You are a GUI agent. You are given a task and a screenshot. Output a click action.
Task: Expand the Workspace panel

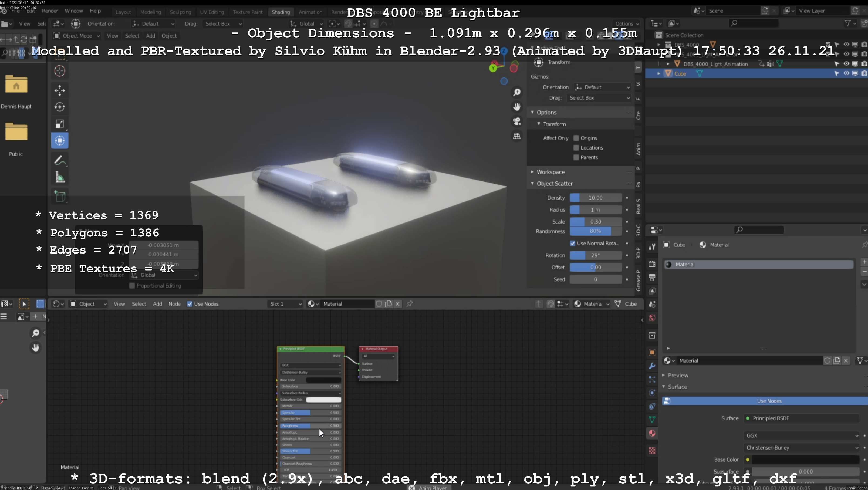tap(550, 172)
